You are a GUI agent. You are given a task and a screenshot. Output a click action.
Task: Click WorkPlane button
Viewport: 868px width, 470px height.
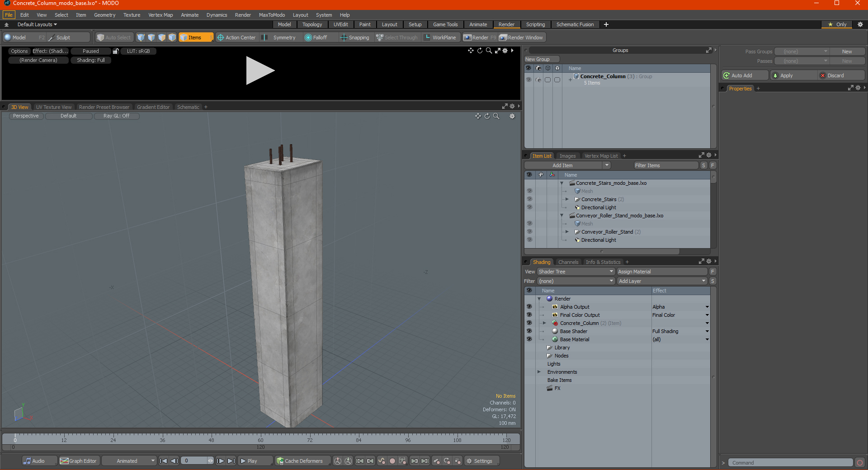(440, 38)
